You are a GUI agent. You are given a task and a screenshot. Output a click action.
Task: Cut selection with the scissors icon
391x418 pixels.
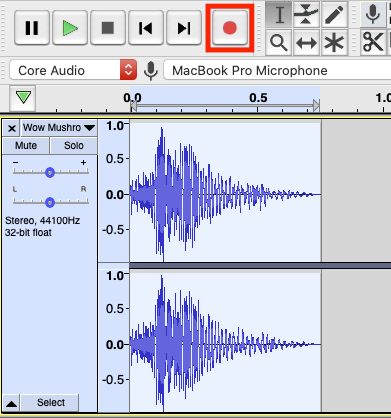pyautogui.click(x=372, y=42)
